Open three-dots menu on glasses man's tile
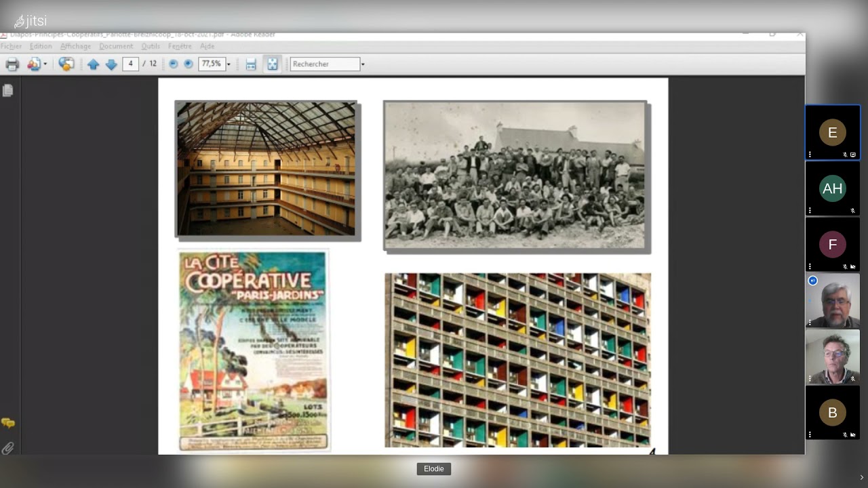The image size is (868, 488). [x=810, y=378]
